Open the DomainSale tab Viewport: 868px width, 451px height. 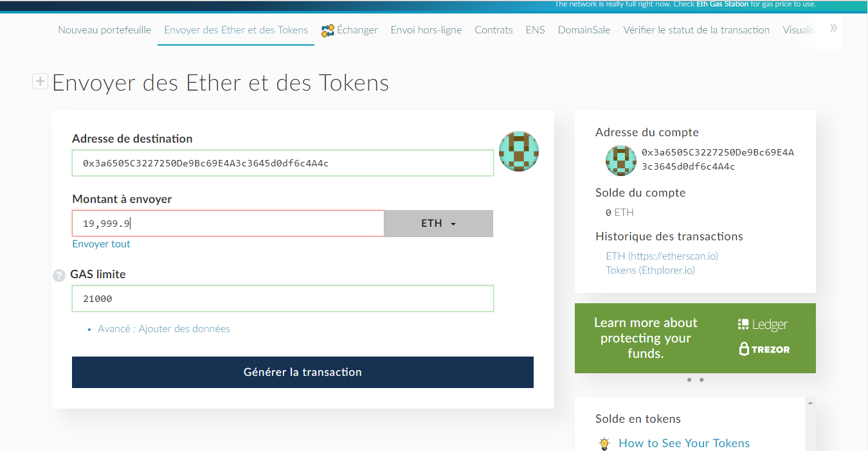[x=584, y=30]
